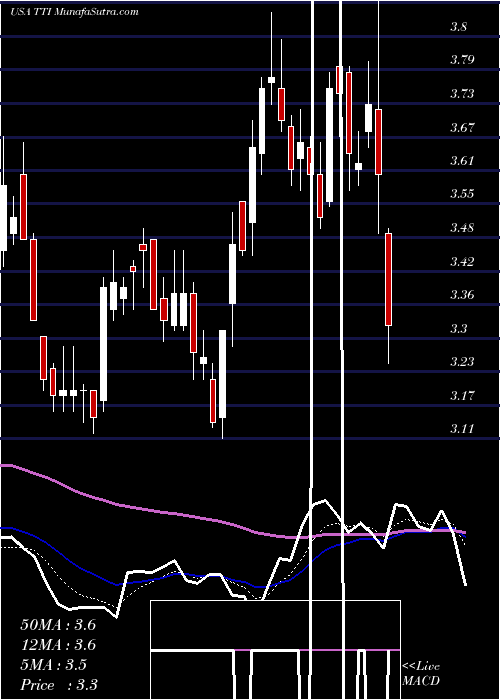Click the Price : 3.3 legend text
Viewport: 500px width, 700px height.
59,685
